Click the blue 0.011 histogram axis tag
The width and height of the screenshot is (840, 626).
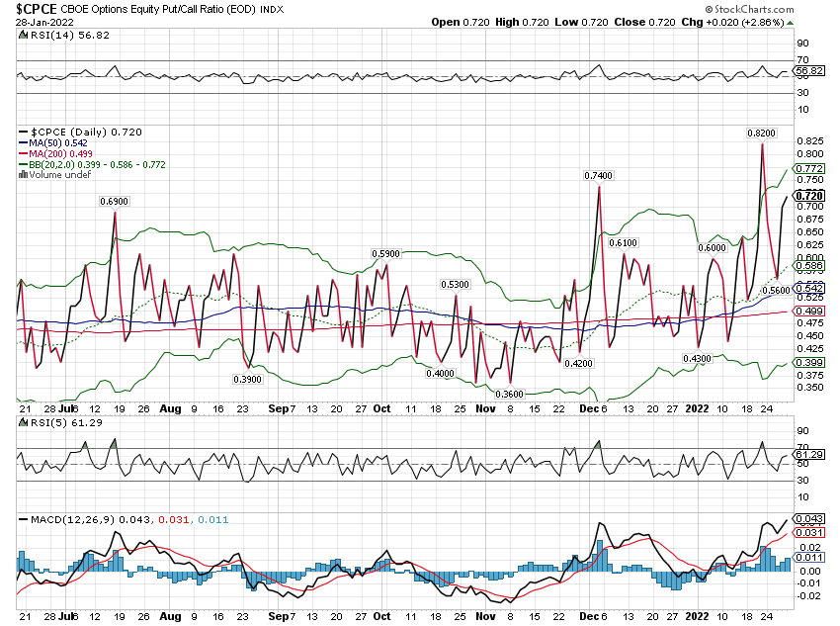pyautogui.click(x=809, y=558)
